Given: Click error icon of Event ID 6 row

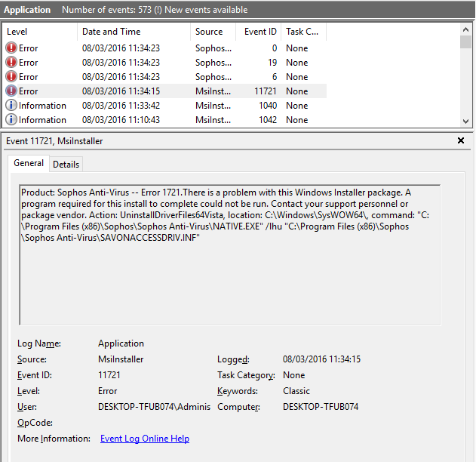Looking at the screenshot, I should [11, 76].
